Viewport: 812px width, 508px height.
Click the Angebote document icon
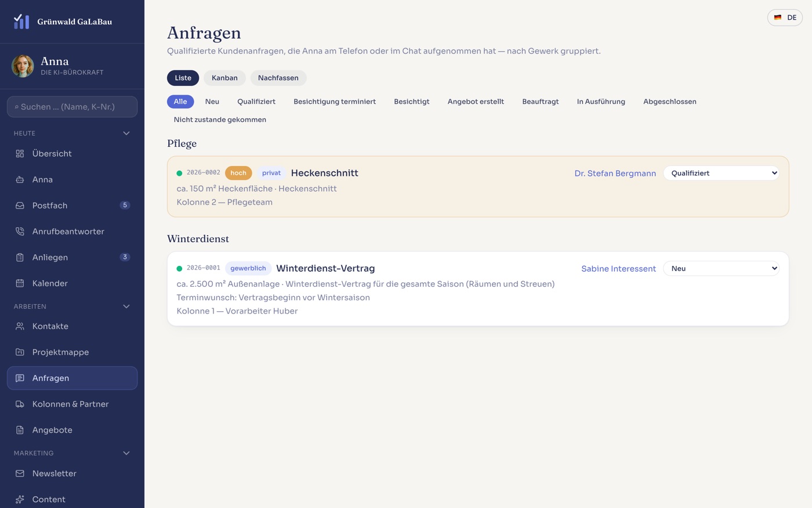pyautogui.click(x=20, y=430)
